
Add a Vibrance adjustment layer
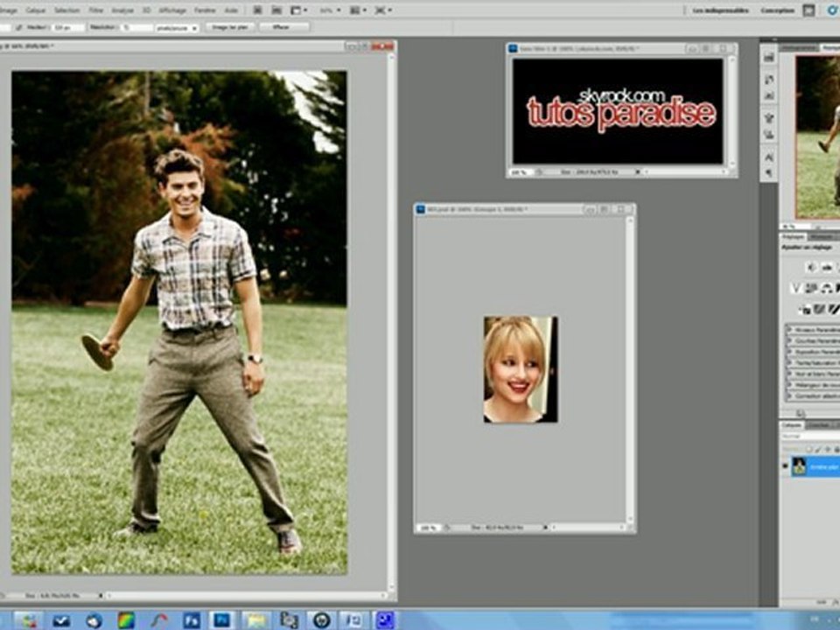796,288
